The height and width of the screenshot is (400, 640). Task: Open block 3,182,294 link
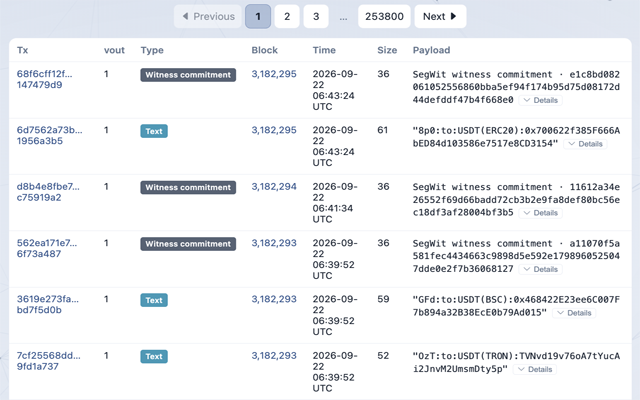(x=274, y=187)
